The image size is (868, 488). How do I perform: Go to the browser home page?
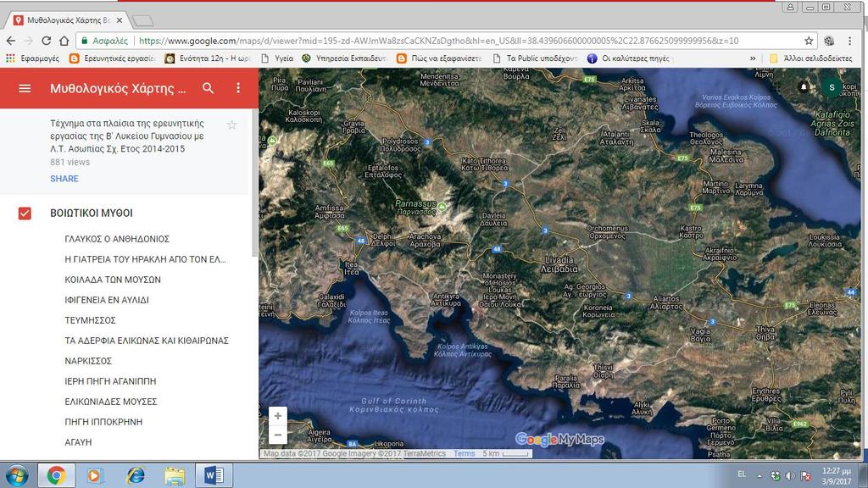[x=64, y=41]
